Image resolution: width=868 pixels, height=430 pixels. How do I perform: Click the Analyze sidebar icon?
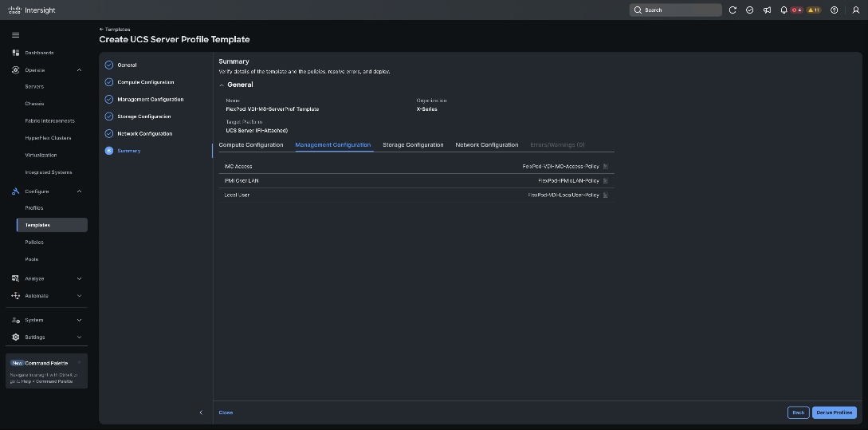click(15, 278)
